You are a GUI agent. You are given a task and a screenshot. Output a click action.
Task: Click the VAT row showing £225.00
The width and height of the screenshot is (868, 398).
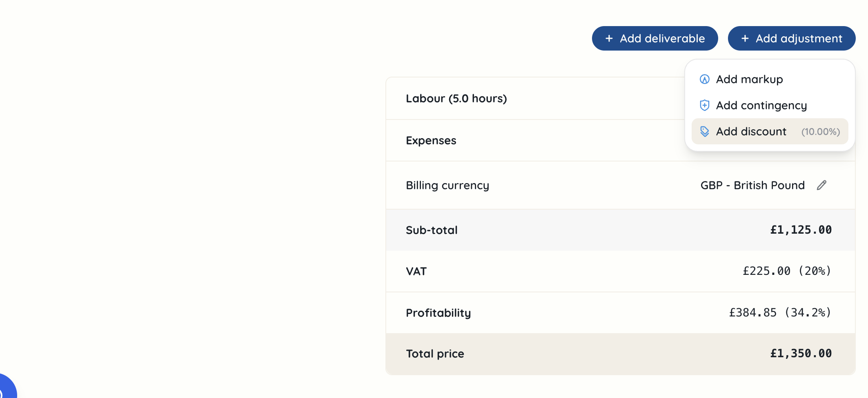(766, 271)
